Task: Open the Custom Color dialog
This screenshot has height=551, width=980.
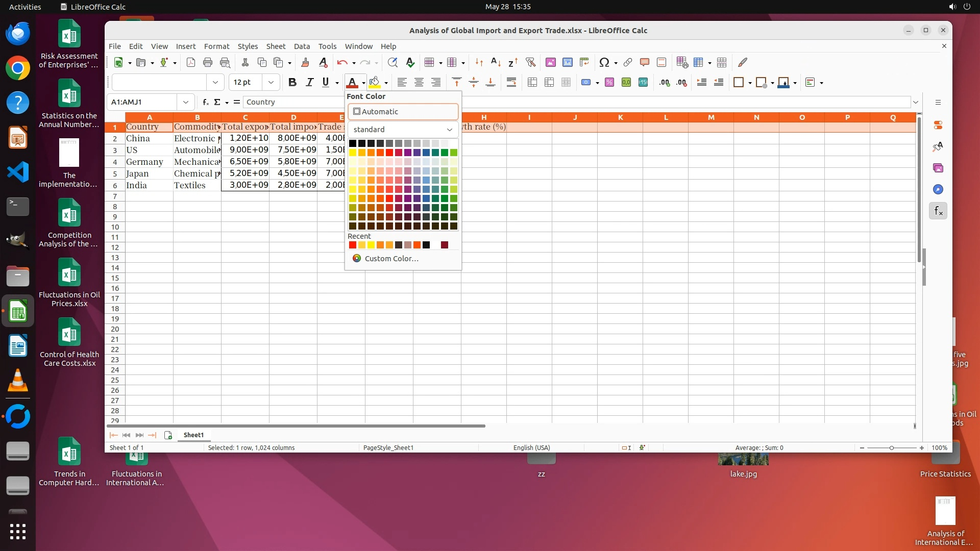Action: coord(391,258)
